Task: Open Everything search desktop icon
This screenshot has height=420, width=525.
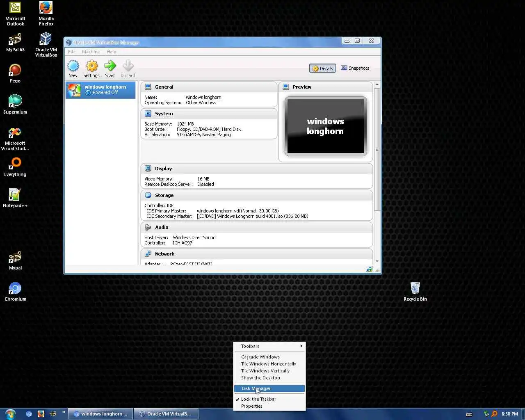Action: tap(15, 167)
